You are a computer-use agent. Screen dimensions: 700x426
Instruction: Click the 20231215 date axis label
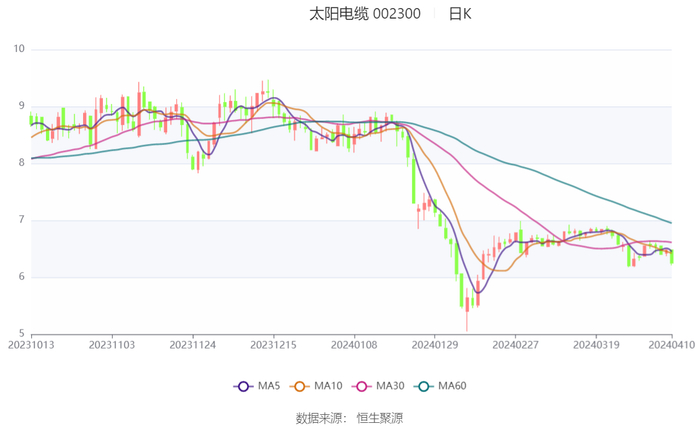(x=273, y=345)
